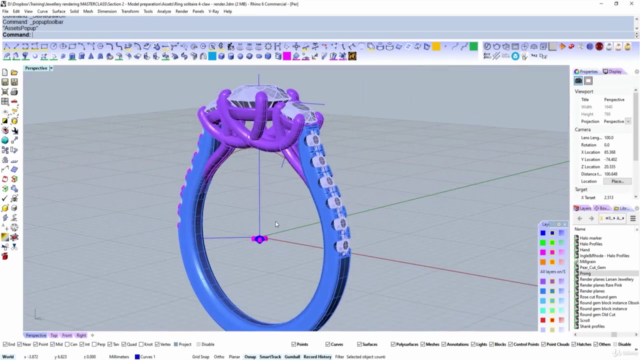Click the Properties panel vertical scrollbar
The height and width of the screenshot is (360, 640).
636,143
